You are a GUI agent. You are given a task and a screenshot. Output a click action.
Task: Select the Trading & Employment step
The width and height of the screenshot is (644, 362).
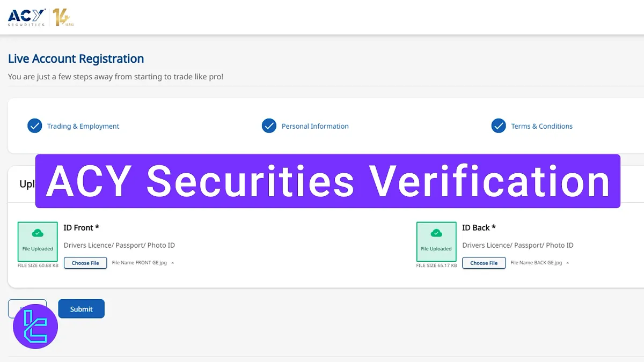83,125
